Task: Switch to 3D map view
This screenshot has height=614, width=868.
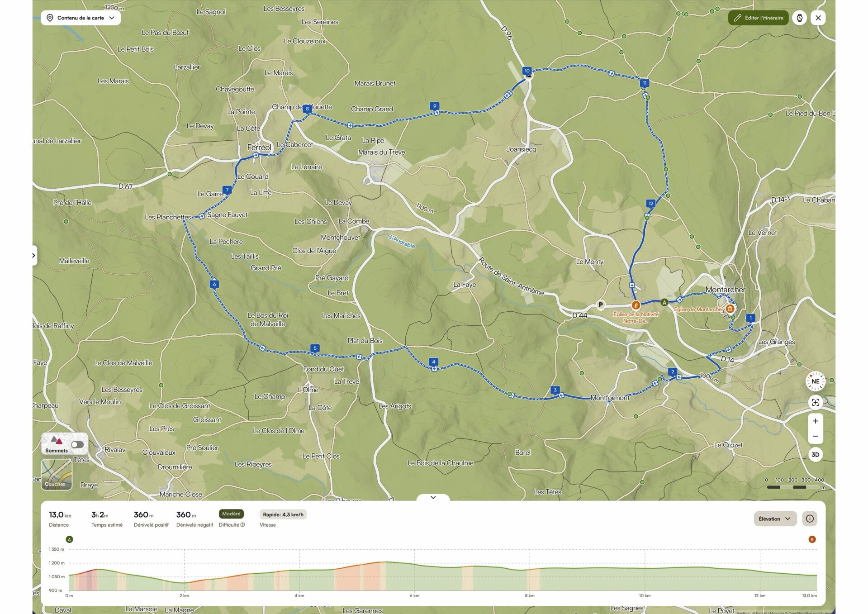Action: 815,455
